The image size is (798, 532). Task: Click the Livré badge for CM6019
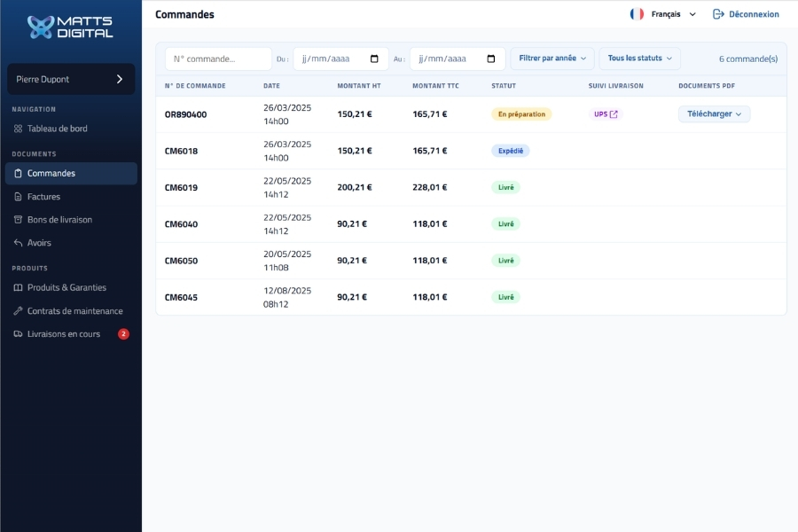[x=506, y=188]
